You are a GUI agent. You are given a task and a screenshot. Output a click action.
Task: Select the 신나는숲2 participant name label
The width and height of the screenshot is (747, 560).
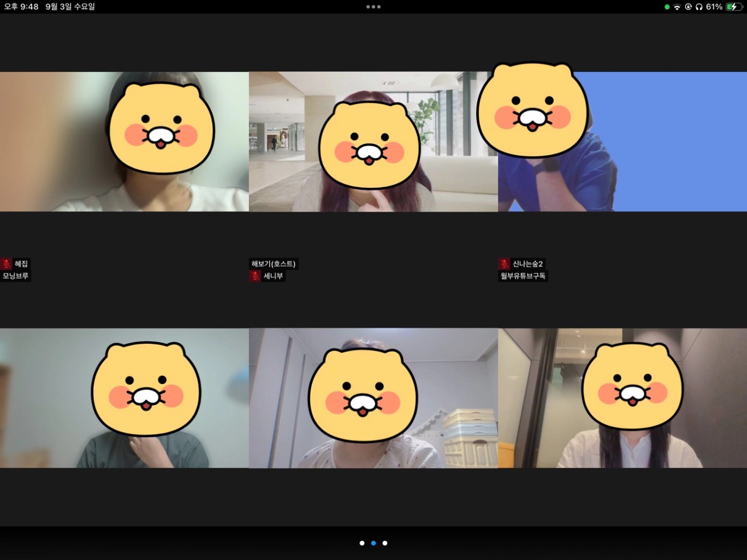point(527,264)
